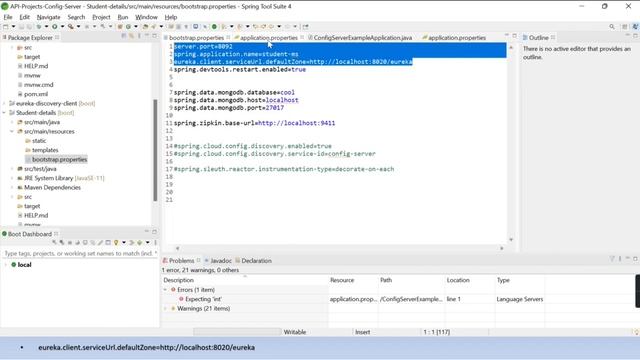640x360 pixels.
Task: Minimize the Package Explorer panel
Action: point(147,36)
